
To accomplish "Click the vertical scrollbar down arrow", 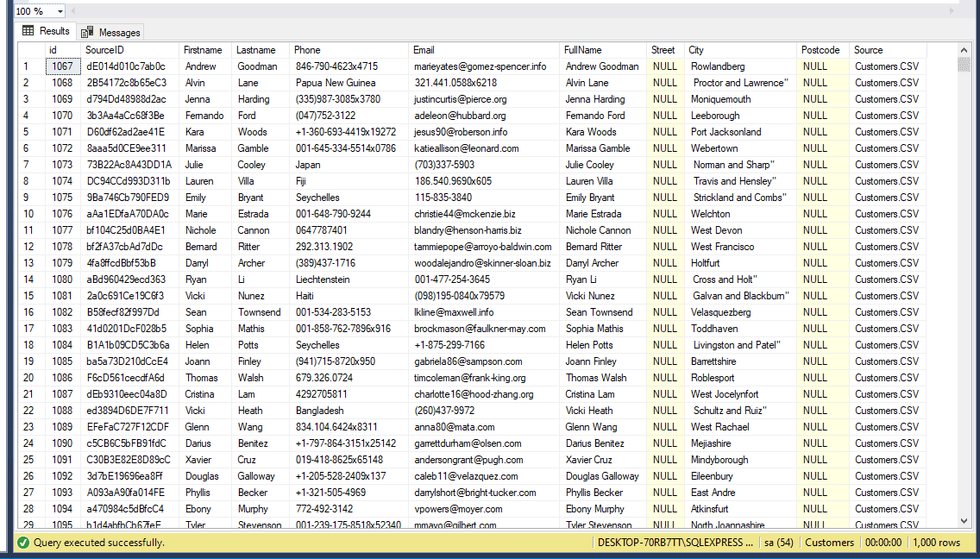I will 964,520.
